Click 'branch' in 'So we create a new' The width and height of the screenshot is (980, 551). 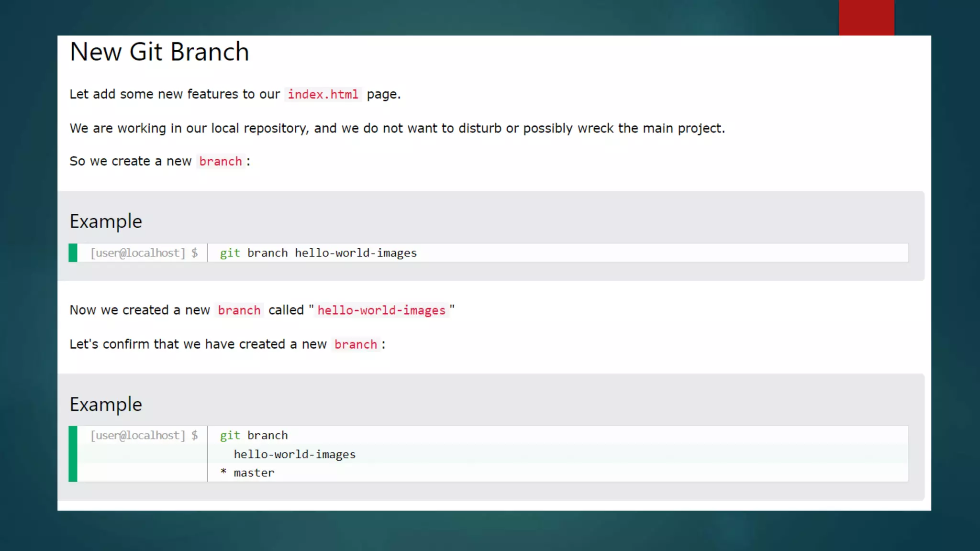(x=221, y=161)
